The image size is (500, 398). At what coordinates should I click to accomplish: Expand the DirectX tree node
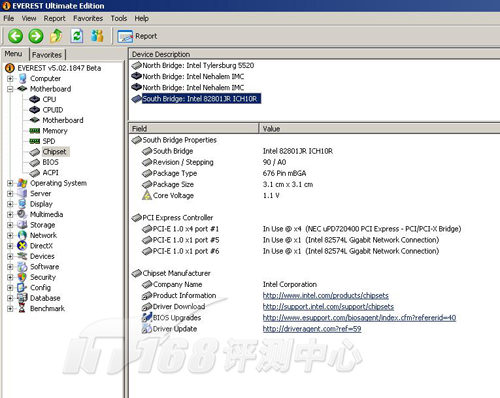10,246
